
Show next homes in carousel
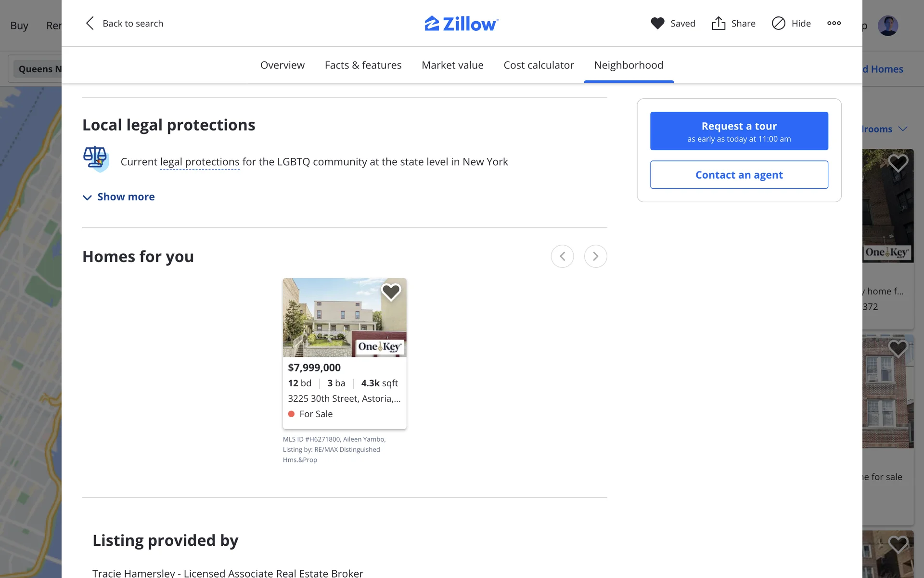tap(595, 256)
